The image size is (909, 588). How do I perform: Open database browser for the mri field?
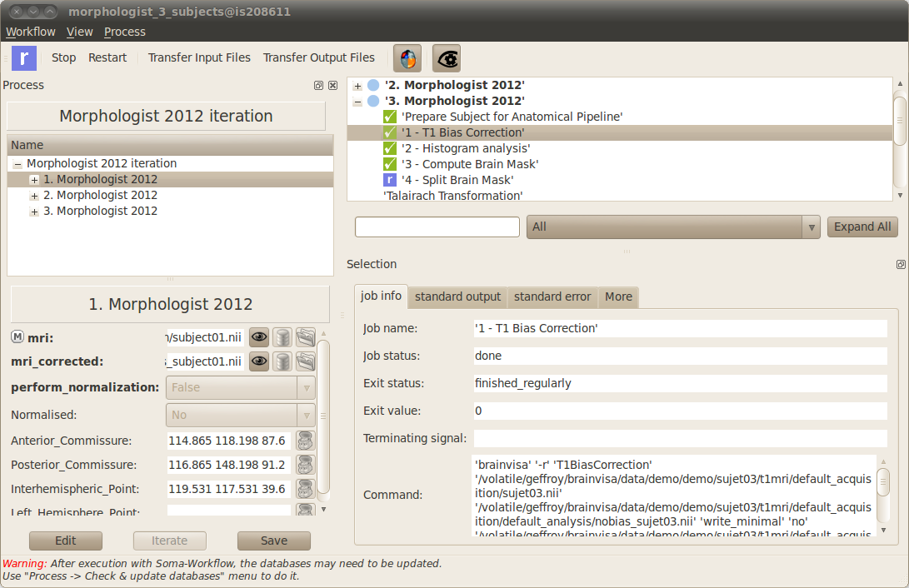click(x=282, y=338)
